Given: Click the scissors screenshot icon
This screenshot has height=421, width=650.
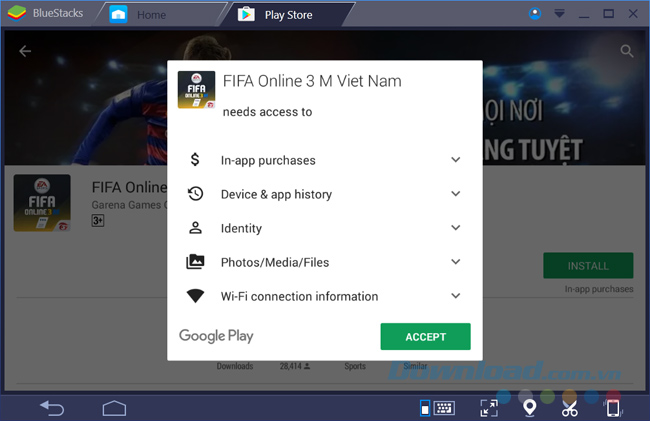Looking at the screenshot, I should coord(570,408).
